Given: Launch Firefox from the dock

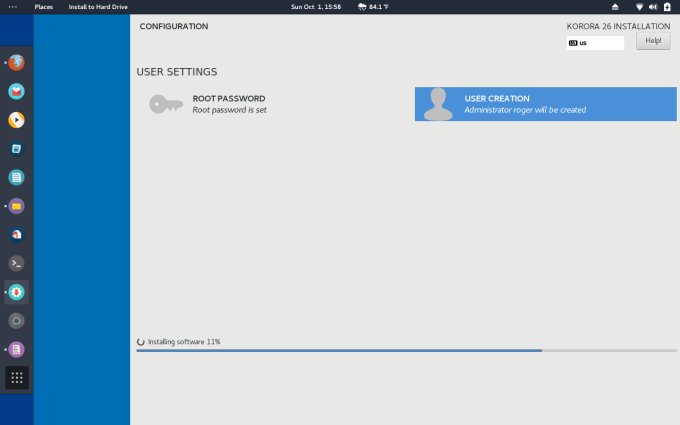Looking at the screenshot, I should pos(16,63).
